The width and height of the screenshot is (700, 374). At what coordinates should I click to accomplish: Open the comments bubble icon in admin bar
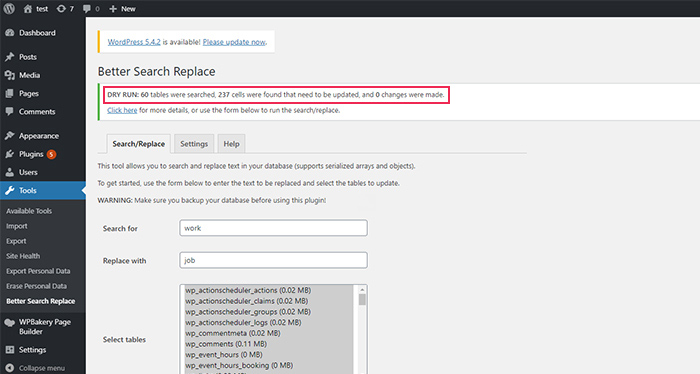[x=87, y=8]
